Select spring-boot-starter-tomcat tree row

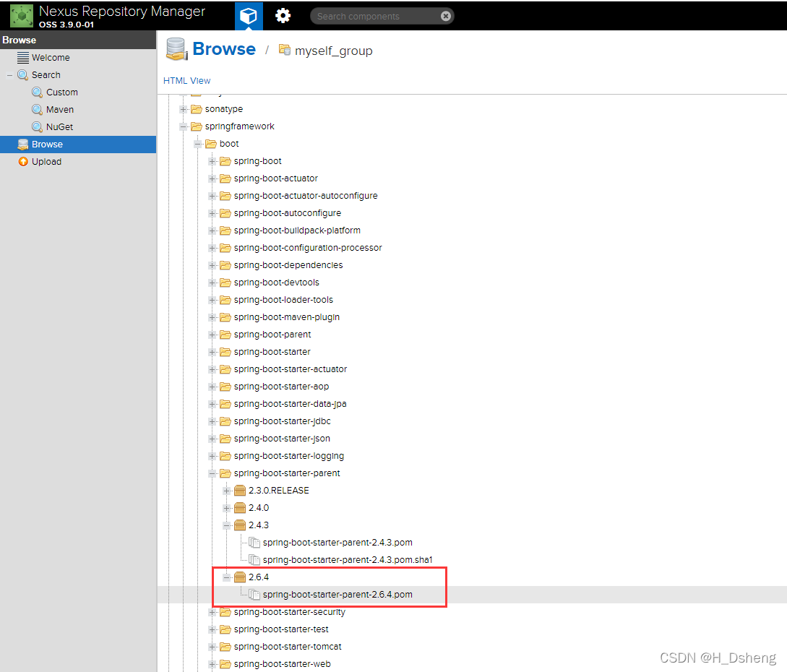(288, 647)
